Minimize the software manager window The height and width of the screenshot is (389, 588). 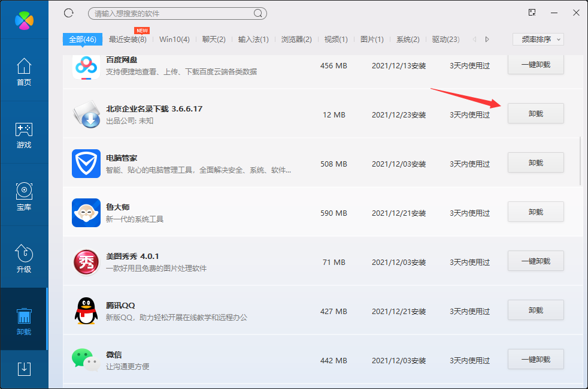(x=554, y=13)
